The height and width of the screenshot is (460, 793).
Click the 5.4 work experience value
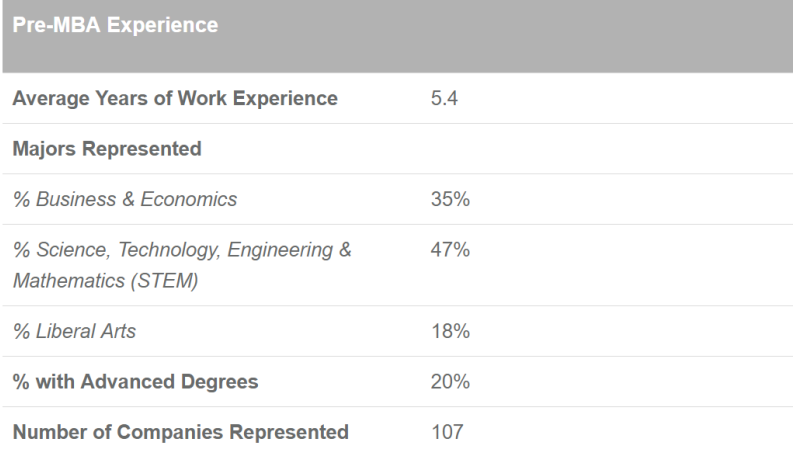pyautogui.click(x=443, y=98)
